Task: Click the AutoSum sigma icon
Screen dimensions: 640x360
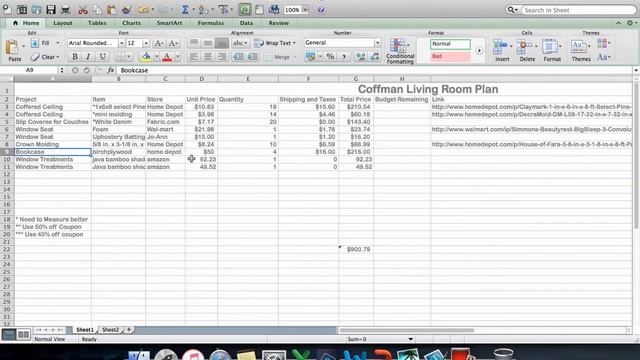Action: (x=185, y=9)
